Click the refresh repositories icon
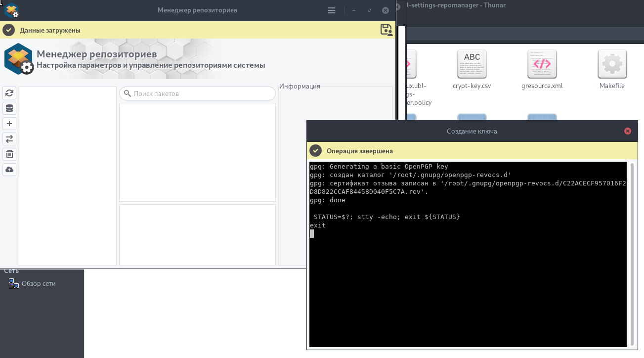The height and width of the screenshot is (358, 644). click(9, 93)
